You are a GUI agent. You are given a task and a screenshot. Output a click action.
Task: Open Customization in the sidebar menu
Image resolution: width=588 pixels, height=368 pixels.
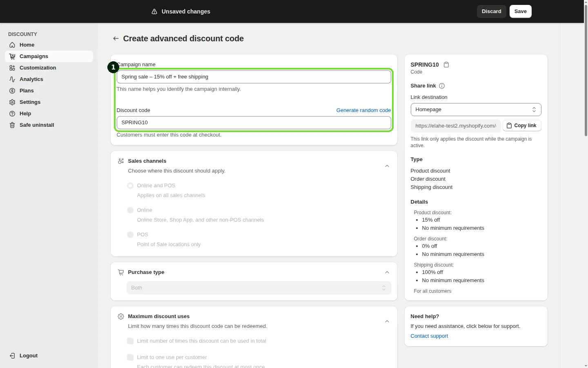[49, 68]
